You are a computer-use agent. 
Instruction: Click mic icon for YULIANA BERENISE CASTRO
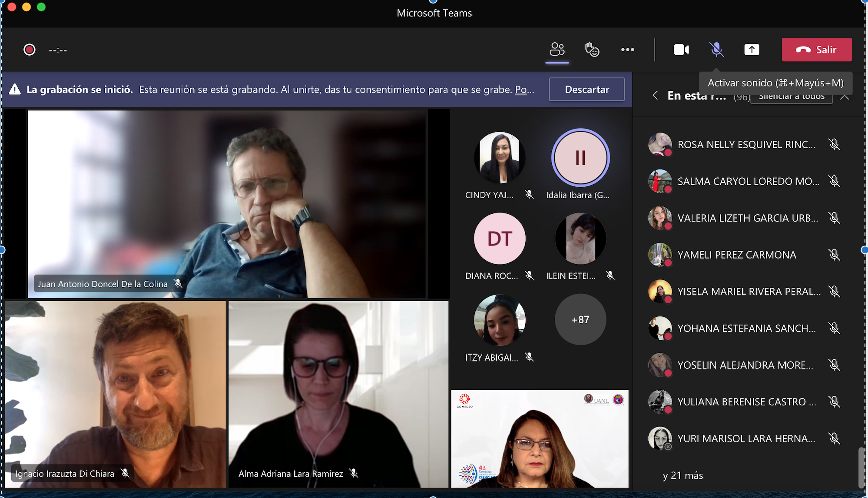[x=834, y=402]
